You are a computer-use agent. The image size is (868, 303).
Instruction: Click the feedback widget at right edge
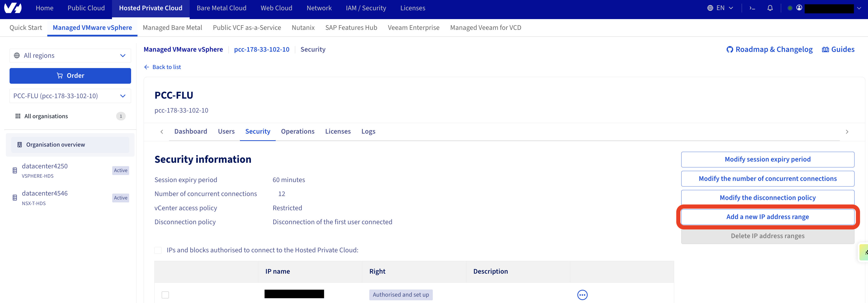[x=864, y=252]
